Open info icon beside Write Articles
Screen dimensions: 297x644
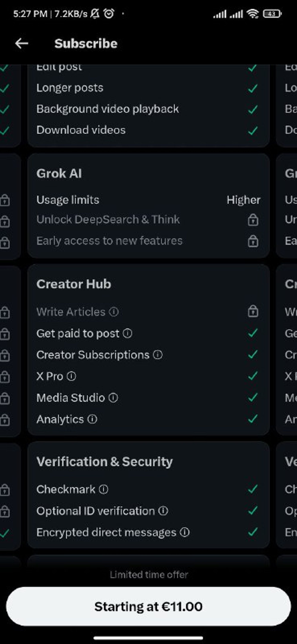(x=114, y=312)
